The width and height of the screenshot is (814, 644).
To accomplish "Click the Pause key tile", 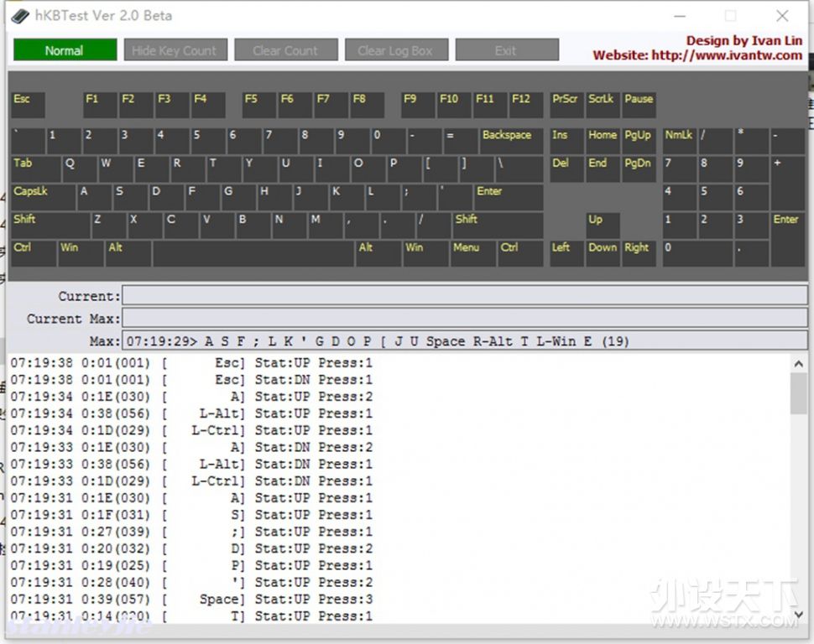I will [x=639, y=106].
